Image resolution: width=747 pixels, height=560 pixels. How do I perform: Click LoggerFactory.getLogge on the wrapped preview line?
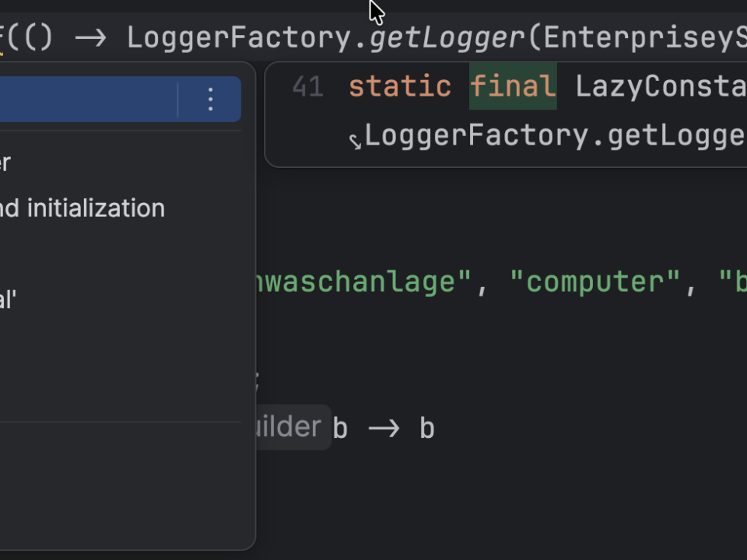pos(554,136)
